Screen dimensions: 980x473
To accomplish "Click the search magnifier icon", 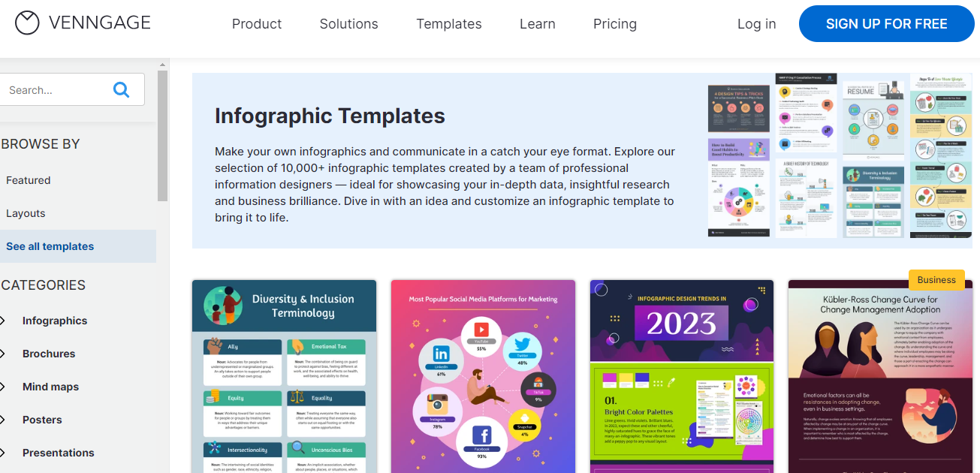I will tap(121, 89).
